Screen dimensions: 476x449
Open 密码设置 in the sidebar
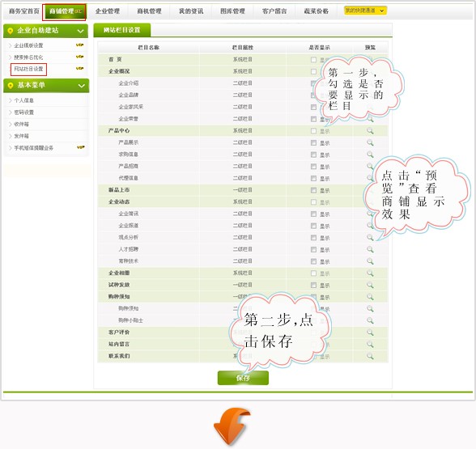click(x=24, y=112)
